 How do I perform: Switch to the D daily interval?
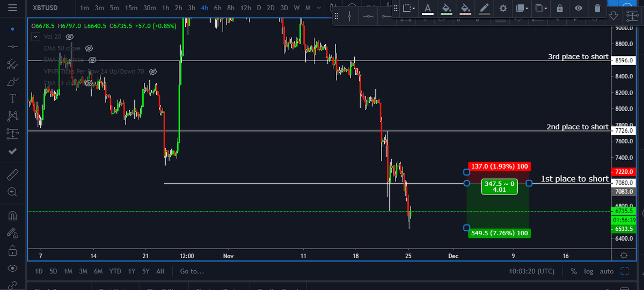(x=259, y=8)
